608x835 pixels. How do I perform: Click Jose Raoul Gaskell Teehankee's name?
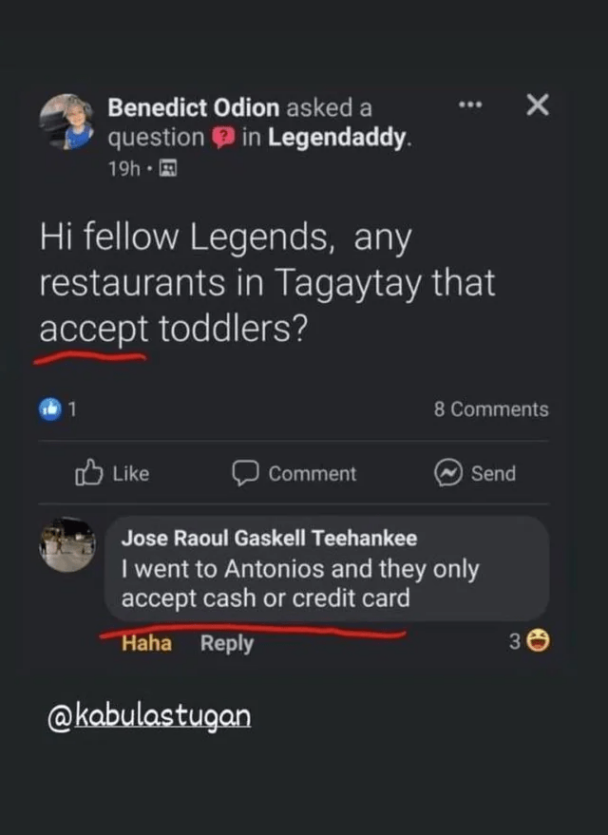269,538
